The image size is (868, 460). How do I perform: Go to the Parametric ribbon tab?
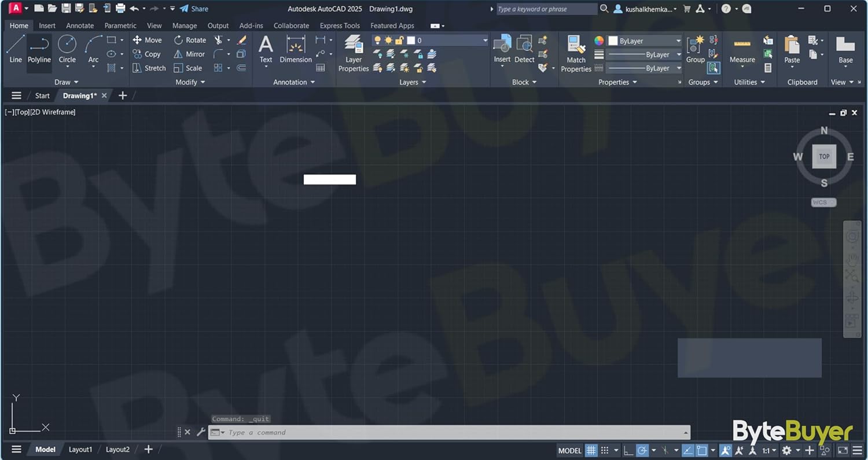pyautogui.click(x=120, y=25)
